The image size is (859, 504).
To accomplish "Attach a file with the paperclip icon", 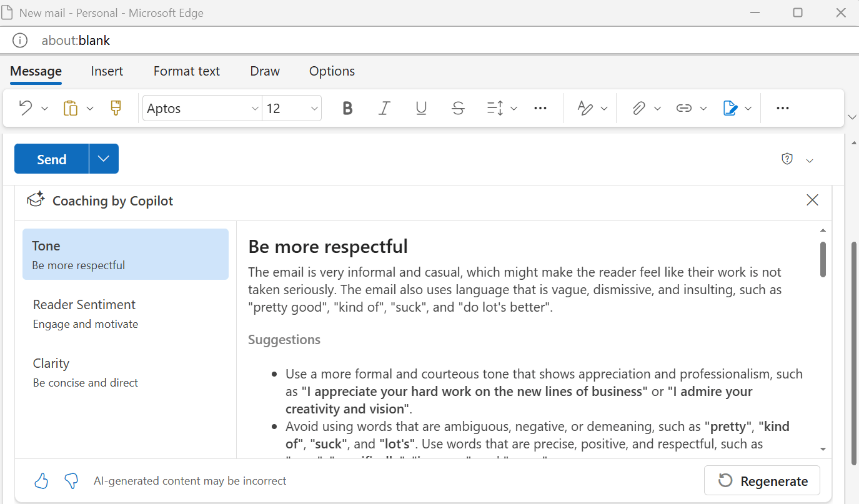I will pyautogui.click(x=638, y=108).
